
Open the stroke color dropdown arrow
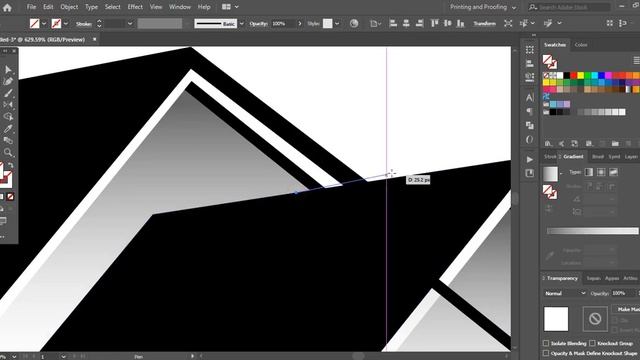point(66,24)
